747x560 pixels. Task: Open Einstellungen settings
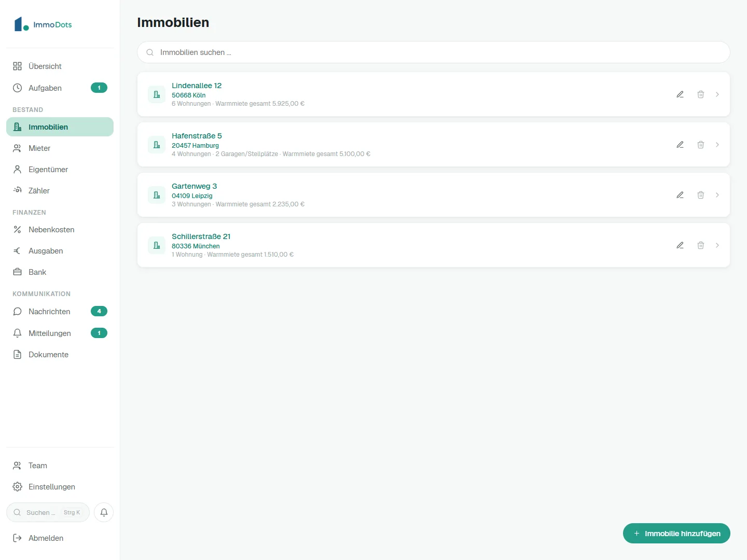[60, 487]
